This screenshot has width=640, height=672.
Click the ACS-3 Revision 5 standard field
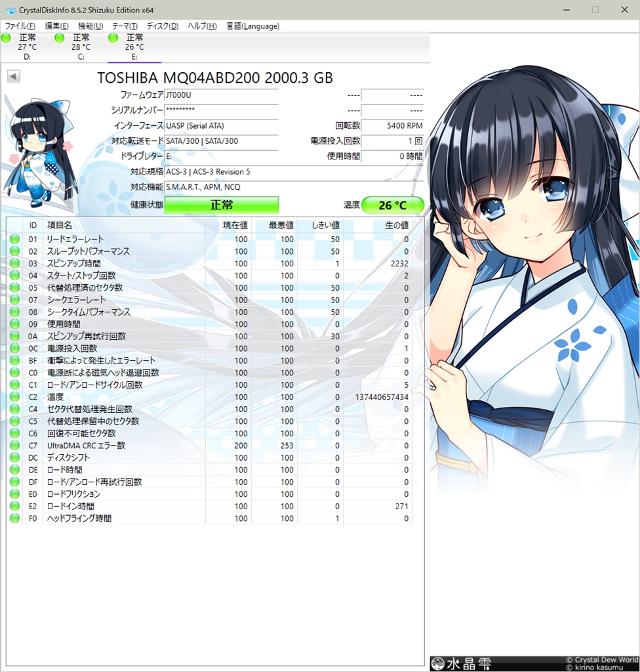(294, 172)
